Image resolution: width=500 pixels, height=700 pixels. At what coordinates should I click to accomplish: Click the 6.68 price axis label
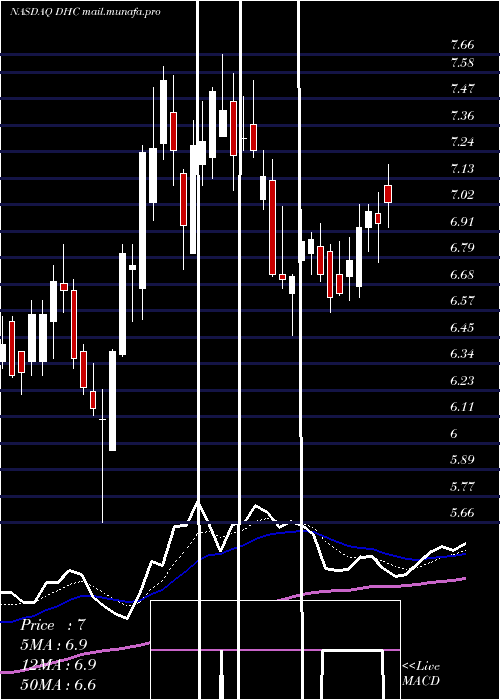coord(462,275)
